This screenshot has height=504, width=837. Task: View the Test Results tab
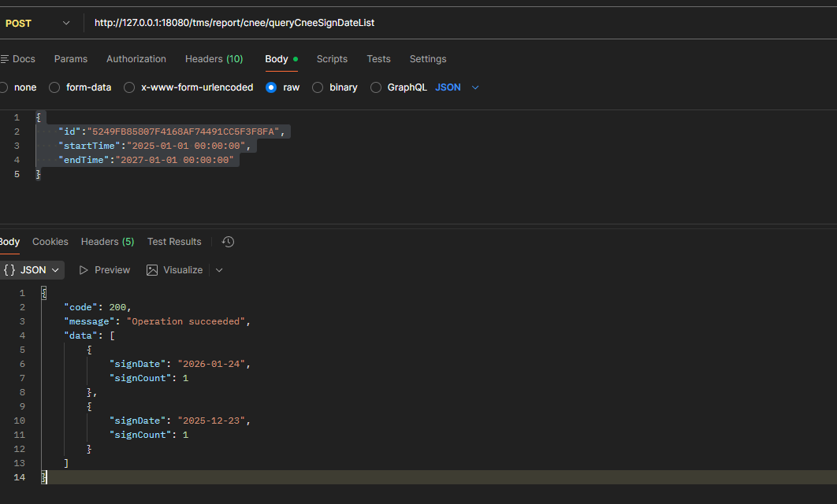(x=174, y=242)
